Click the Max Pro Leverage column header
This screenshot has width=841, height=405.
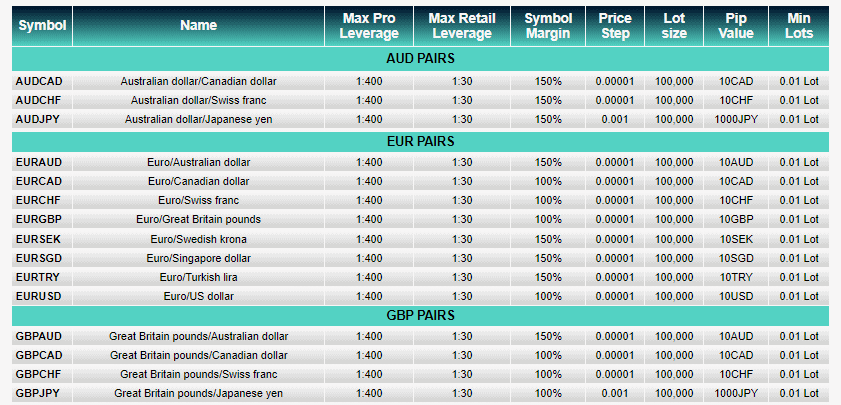coord(369,26)
